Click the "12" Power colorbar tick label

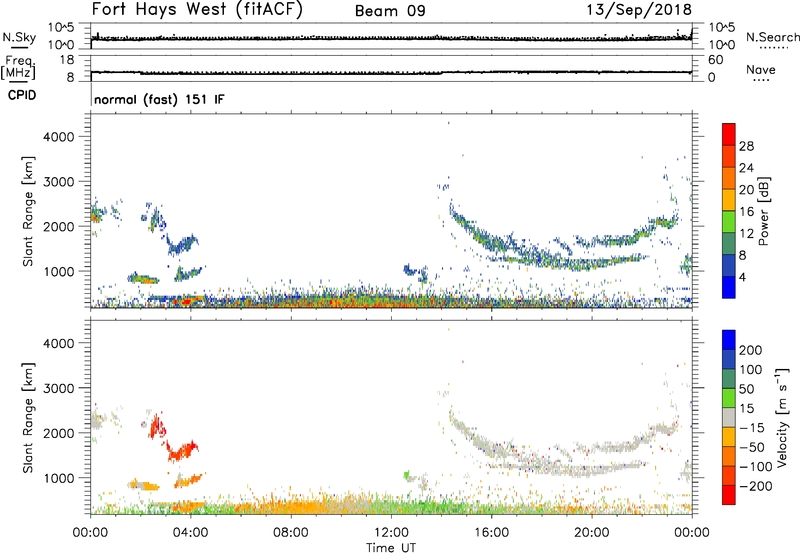(746, 234)
